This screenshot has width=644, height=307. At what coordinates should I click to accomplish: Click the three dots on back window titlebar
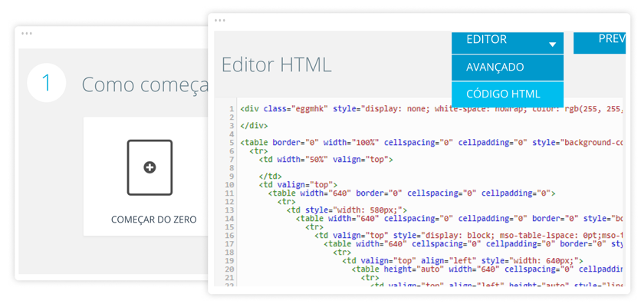tap(27, 33)
